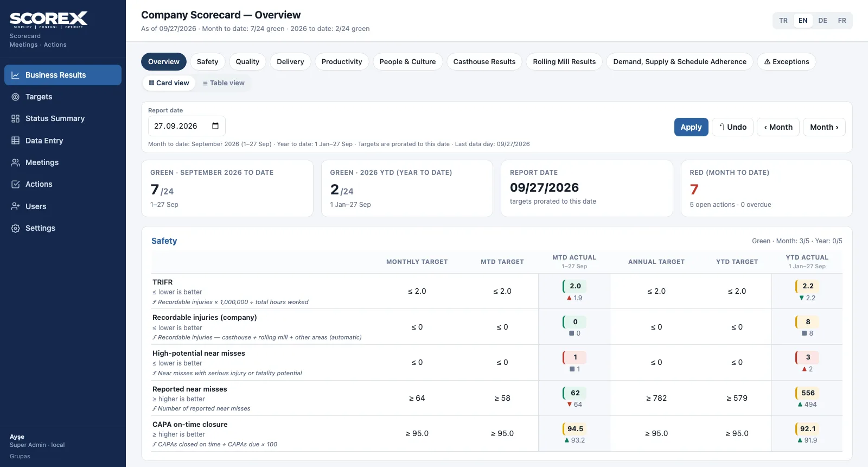868x467 pixels.
Task: Open the report date calendar picker
Action: pyautogui.click(x=215, y=126)
